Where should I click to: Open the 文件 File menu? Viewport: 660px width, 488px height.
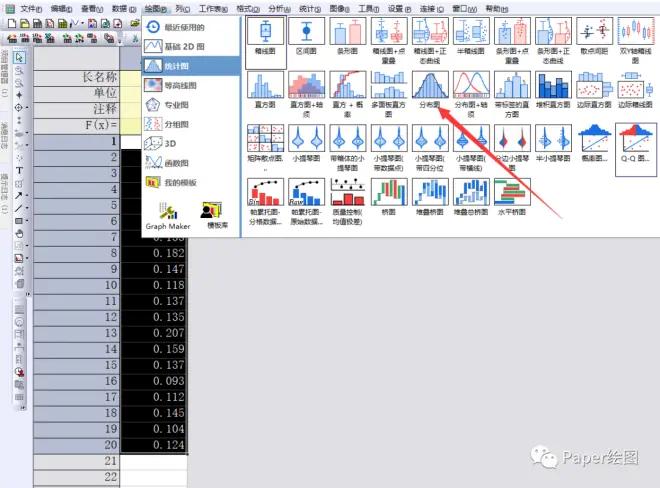coord(31,8)
